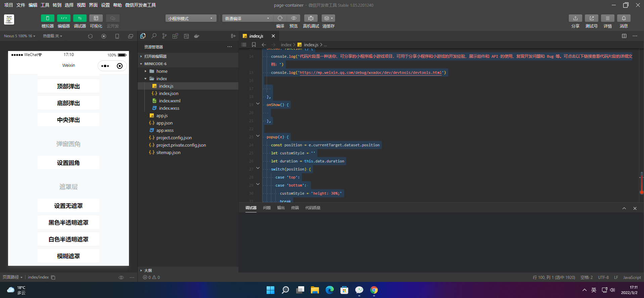
Task: Click the simulator refresh icon
Action: point(90,36)
